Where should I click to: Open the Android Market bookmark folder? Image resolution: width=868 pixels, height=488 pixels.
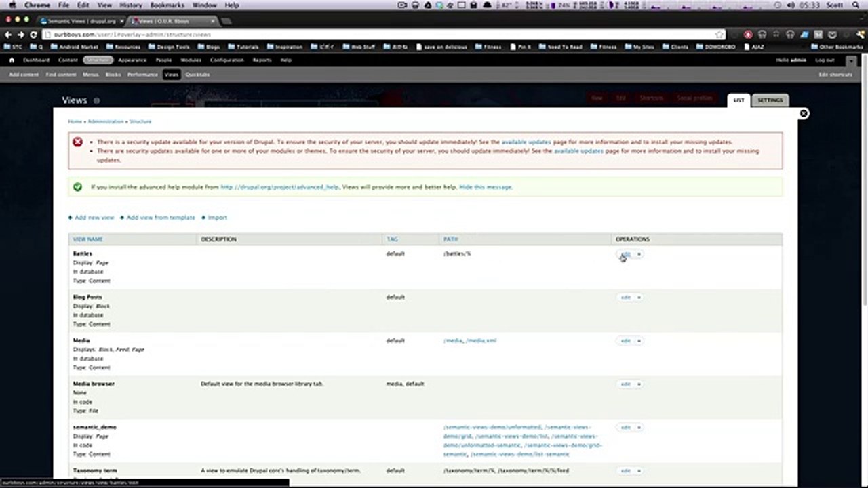pyautogui.click(x=74, y=47)
